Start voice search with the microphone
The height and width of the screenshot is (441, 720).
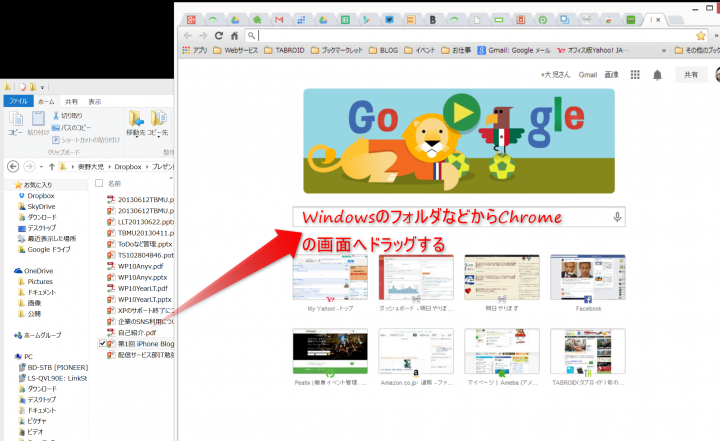(x=617, y=217)
